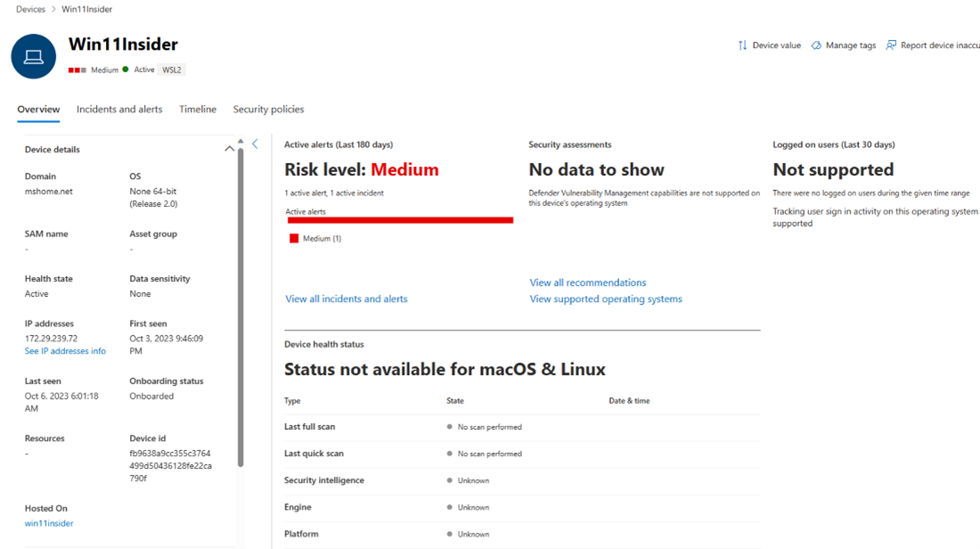
Task: Click the green Active status dot
Action: pyautogui.click(x=126, y=70)
